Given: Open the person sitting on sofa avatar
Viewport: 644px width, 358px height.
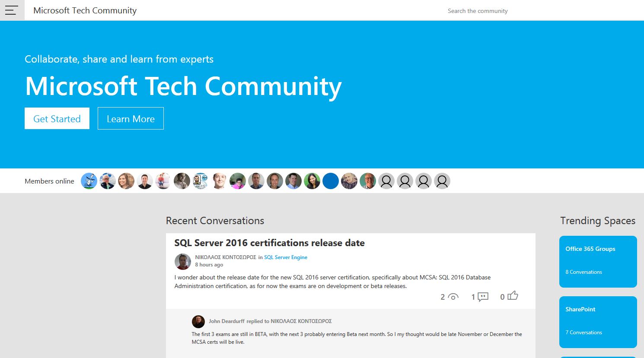Looking at the screenshot, I should point(163,181).
